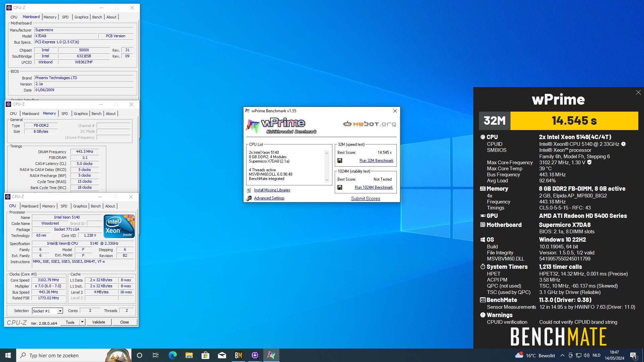644x362 pixels.
Task: Switch to Memory tab in bottom CPU-Z window
Action: [49, 206]
